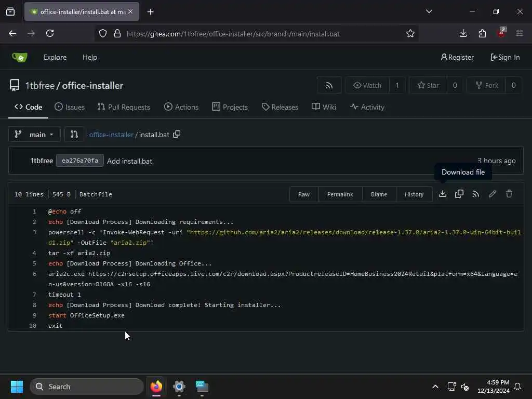The image size is (532, 399).
Task: Reload the current page
Action: pyautogui.click(x=50, y=34)
